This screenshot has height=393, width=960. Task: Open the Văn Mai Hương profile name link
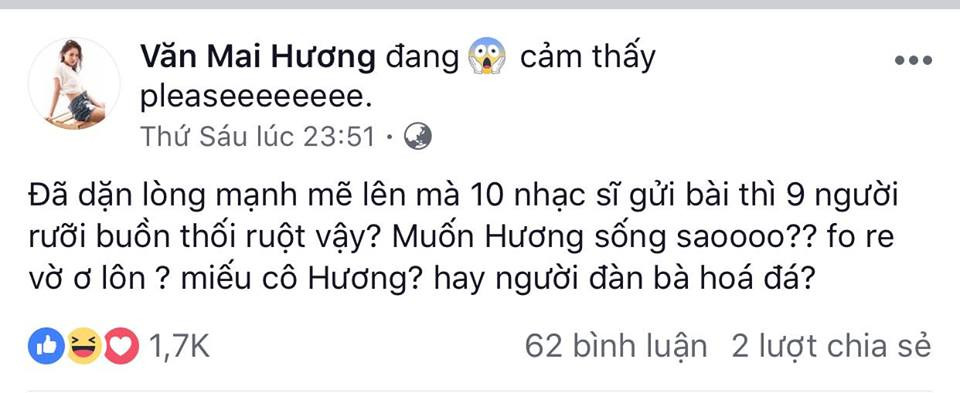(x=257, y=58)
